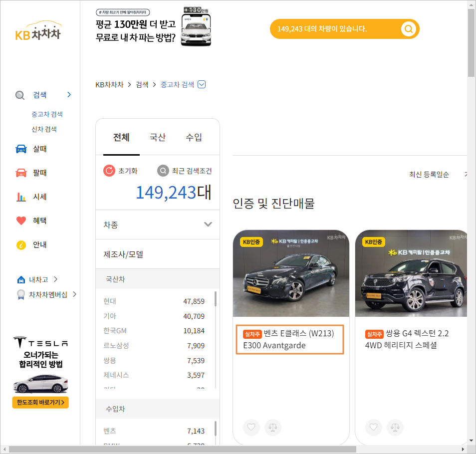Click the 검색 breadcrumb link

click(142, 85)
